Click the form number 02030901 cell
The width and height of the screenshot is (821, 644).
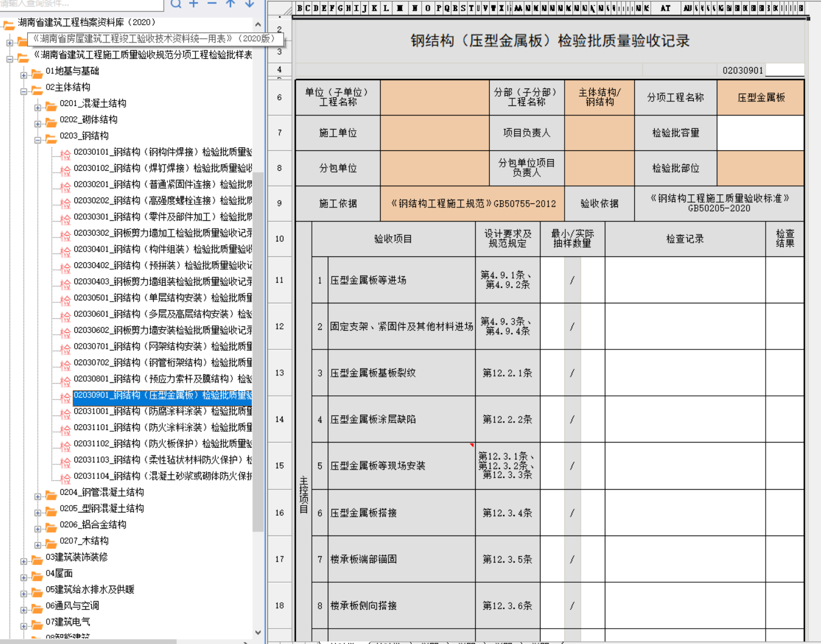(x=743, y=70)
